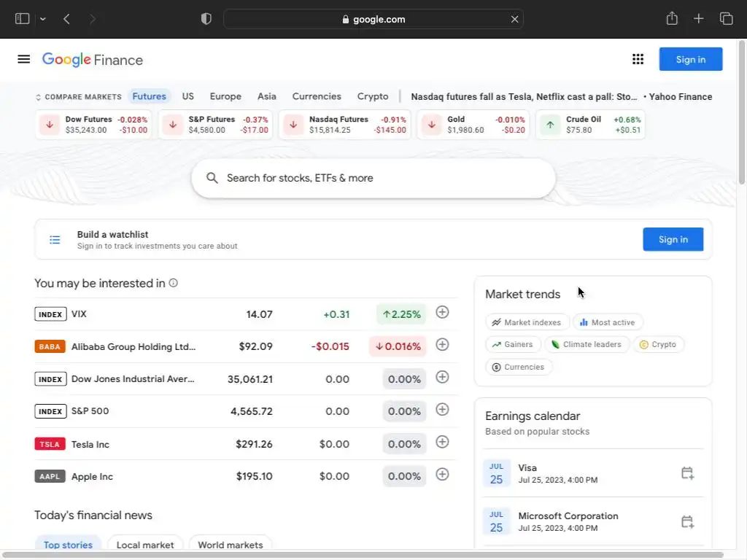Click the search stocks input field
The image size is (747, 560).
coord(373,178)
